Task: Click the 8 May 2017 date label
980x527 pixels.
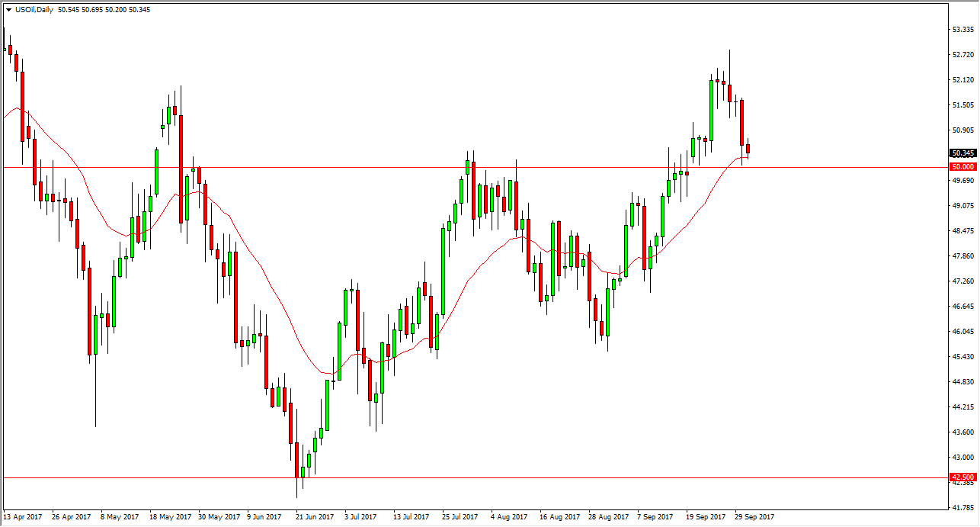Action: (x=120, y=516)
